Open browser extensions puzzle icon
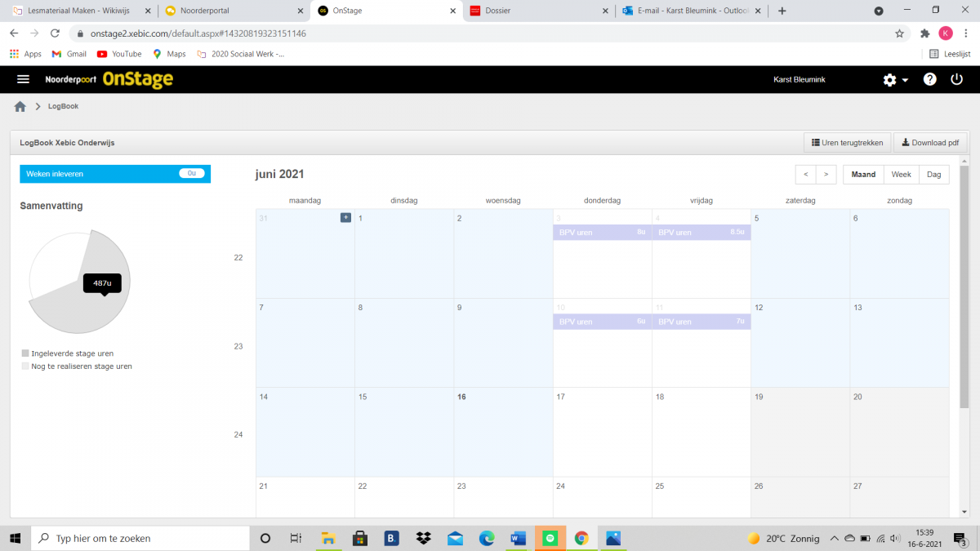The height and width of the screenshot is (551, 980). pyautogui.click(x=924, y=33)
